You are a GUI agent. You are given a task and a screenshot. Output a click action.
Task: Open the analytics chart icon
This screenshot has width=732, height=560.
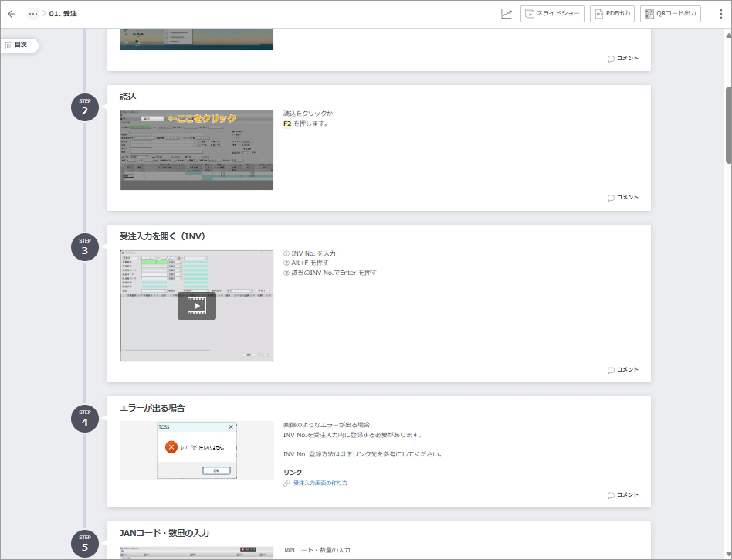pyautogui.click(x=507, y=14)
